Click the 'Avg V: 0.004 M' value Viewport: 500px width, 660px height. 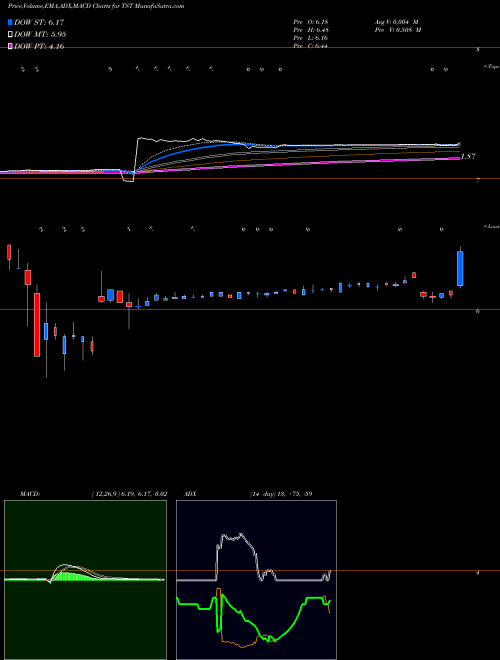click(396, 21)
